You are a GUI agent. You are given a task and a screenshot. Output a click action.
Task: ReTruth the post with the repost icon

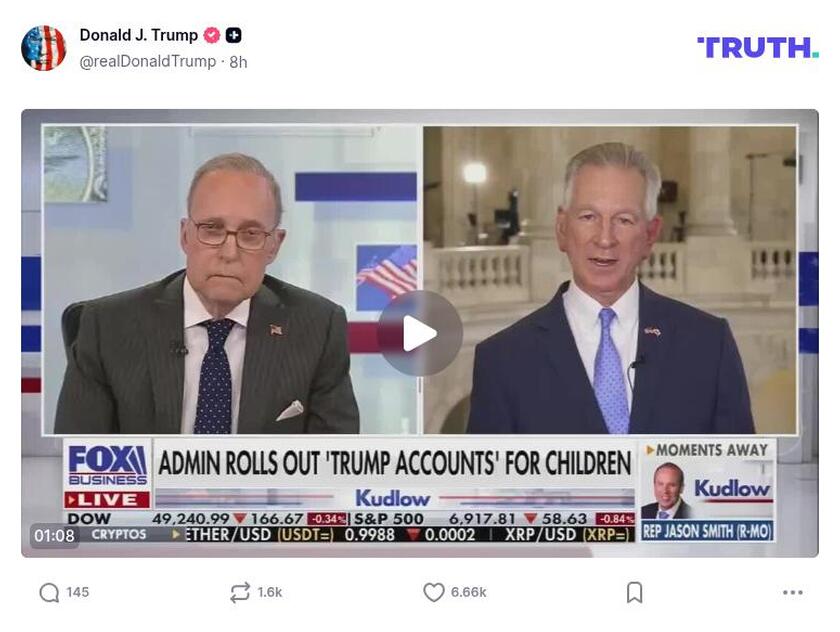coord(239,592)
